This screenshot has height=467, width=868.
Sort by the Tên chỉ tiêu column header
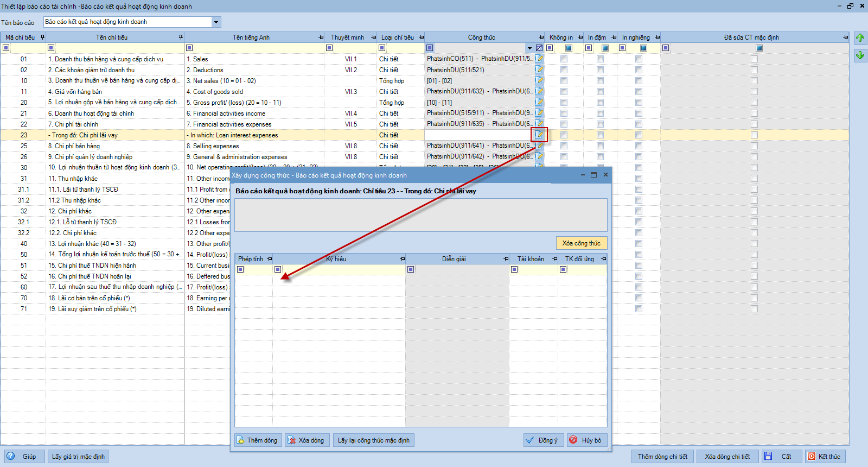(x=112, y=37)
